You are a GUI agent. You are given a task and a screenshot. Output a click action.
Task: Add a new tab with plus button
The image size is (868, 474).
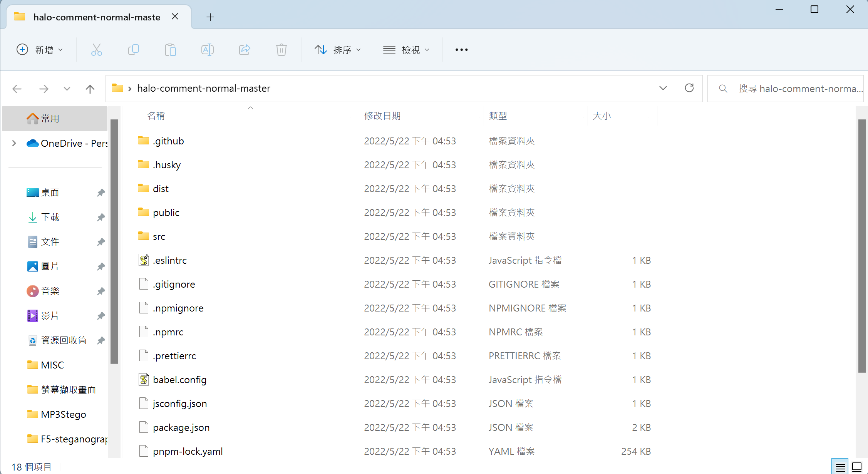click(x=210, y=17)
